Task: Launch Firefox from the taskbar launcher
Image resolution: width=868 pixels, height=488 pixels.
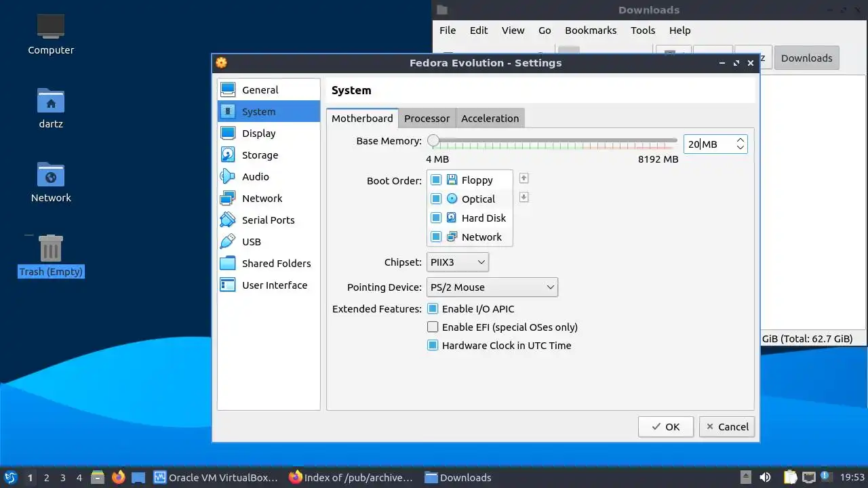Action: point(119,478)
